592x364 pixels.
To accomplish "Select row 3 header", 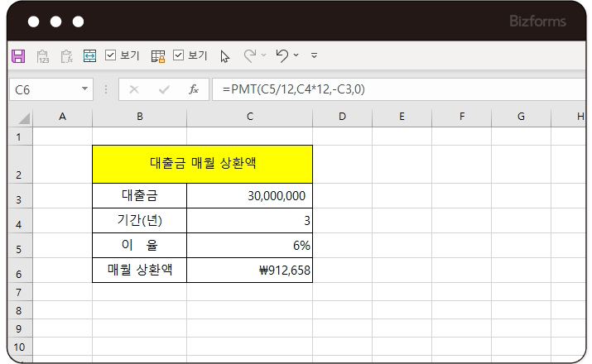I will [x=21, y=196].
